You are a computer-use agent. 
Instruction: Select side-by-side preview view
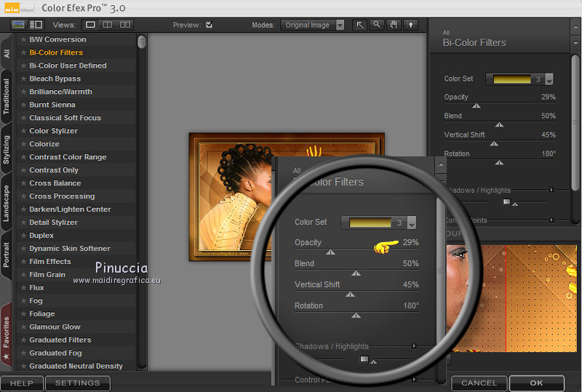[x=125, y=25]
